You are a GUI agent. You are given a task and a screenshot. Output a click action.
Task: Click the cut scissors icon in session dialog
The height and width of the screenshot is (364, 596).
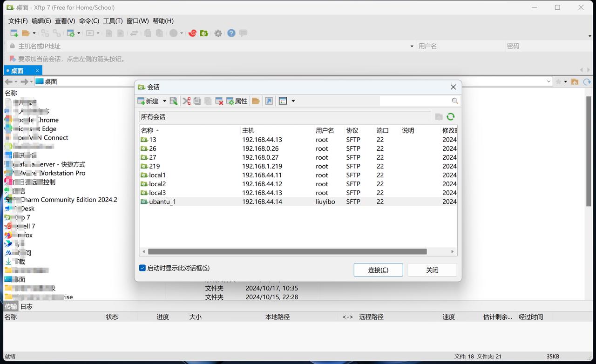tap(186, 101)
